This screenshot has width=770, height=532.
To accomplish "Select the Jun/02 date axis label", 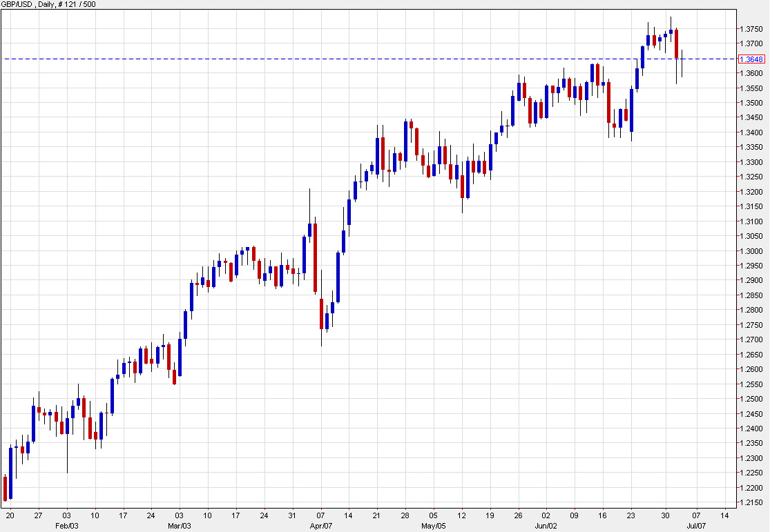I will point(546,524).
